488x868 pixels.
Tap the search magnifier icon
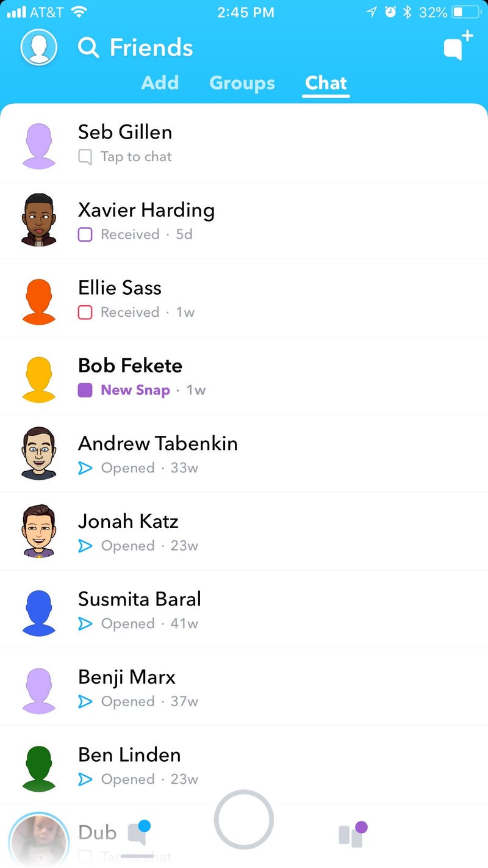[88, 48]
